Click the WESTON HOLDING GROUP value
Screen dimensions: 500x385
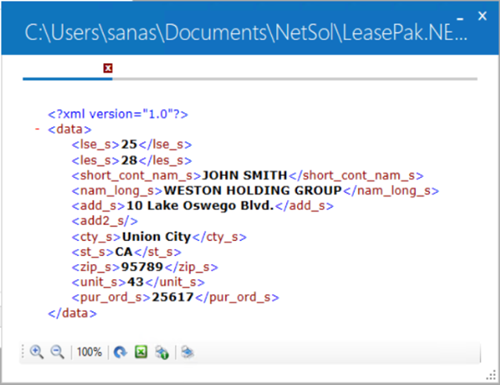coord(253,190)
